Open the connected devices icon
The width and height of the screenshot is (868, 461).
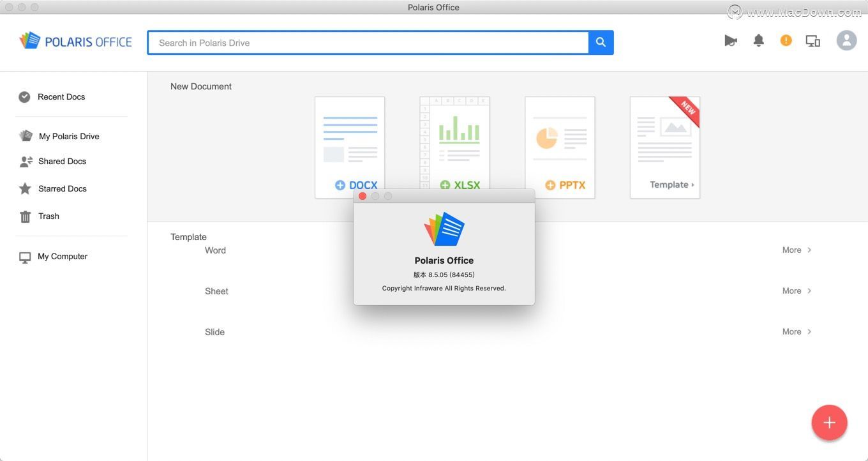pos(812,41)
